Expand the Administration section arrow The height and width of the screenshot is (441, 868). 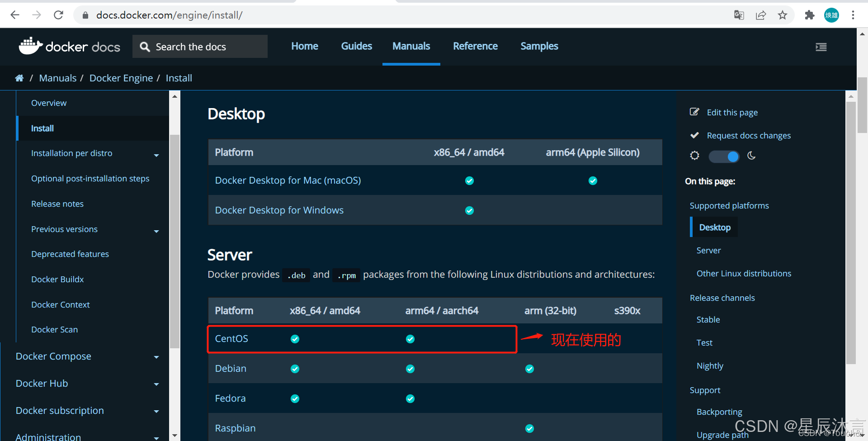(156, 438)
